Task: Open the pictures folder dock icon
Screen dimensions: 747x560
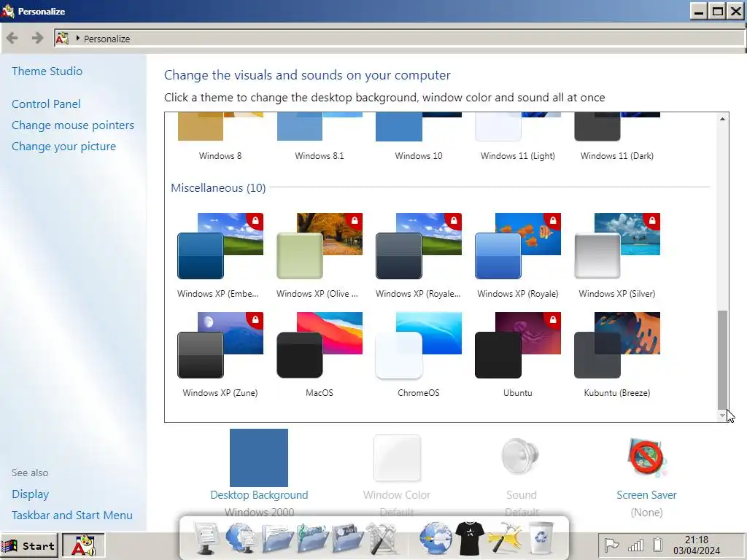Action: (x=347, y=538)
